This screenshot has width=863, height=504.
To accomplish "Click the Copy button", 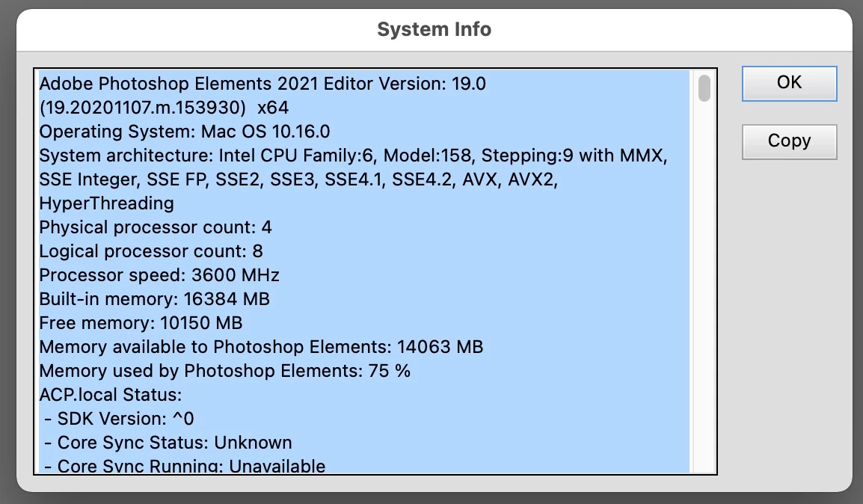I will (x=789, y=142).
